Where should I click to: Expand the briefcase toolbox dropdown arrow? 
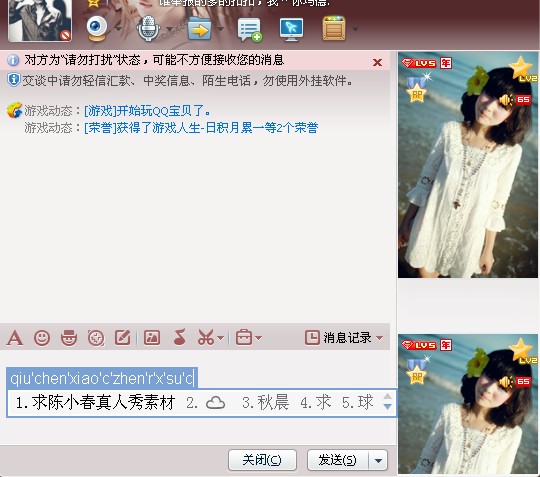(258, 338)
